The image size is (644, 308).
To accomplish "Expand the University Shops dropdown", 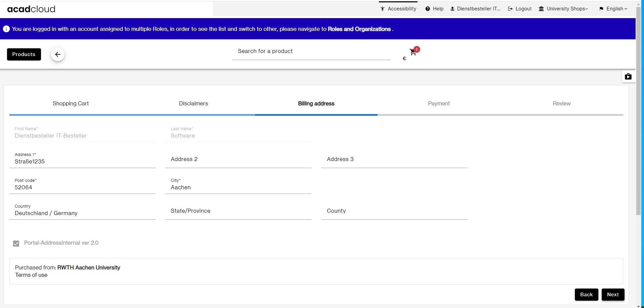I will point(563,9).
